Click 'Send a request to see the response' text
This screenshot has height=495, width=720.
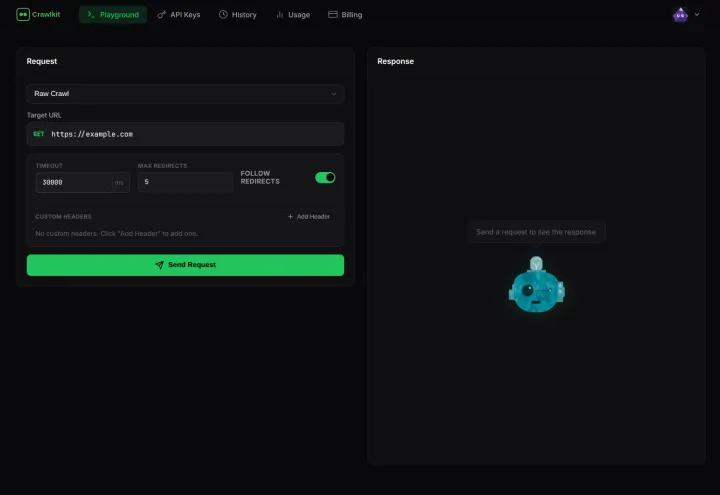click(x=536, y=232)
